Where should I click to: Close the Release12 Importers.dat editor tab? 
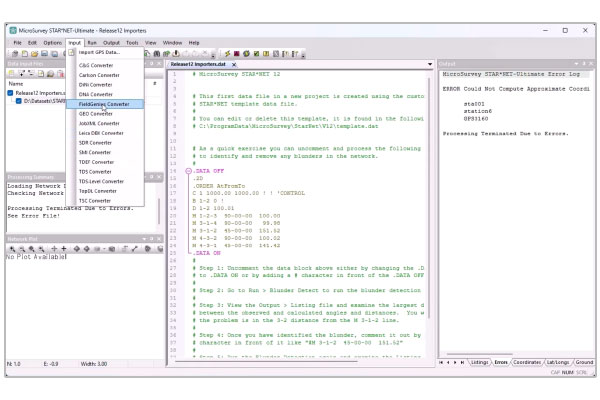(234, 65)
